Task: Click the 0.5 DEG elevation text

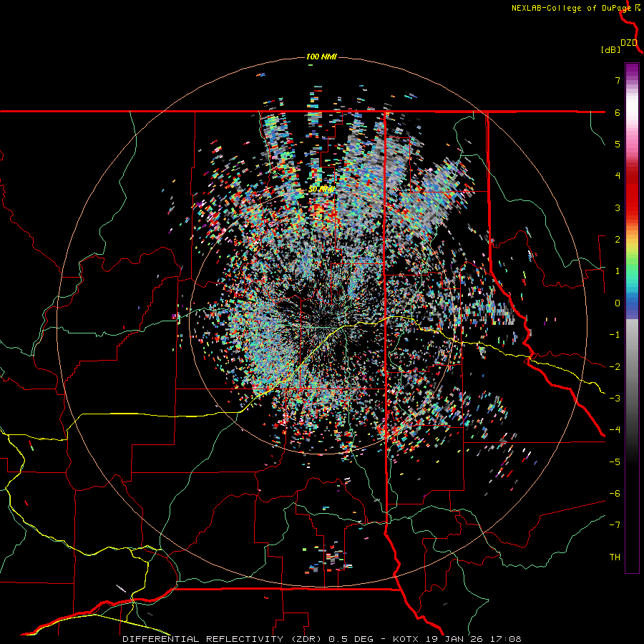Action: coord(351,639)
